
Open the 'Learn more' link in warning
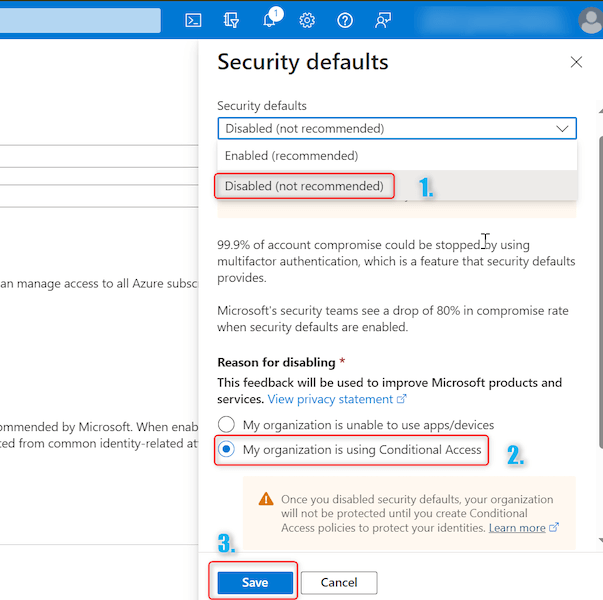[517, 528]
